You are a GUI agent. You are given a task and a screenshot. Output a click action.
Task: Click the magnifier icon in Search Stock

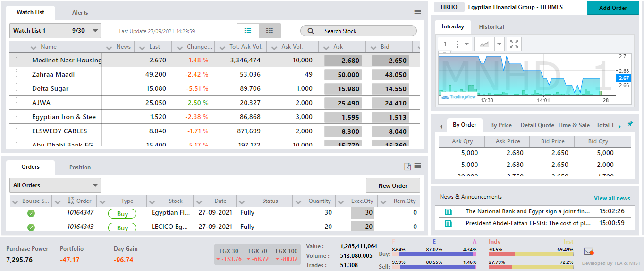pyautogui.click(x=311, y=31)
